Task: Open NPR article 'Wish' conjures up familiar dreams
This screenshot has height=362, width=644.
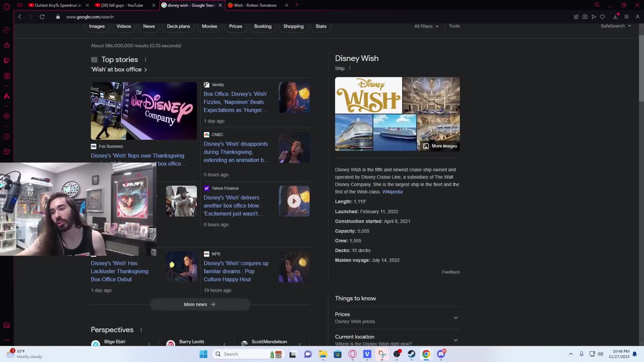Action: point(236,271)
